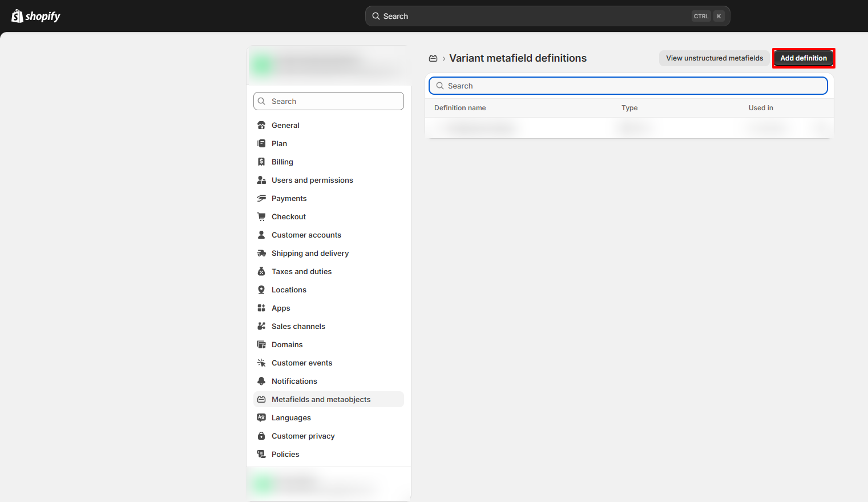Go to Customer accounts
This screenshot has height=502, width=868.
329,235
